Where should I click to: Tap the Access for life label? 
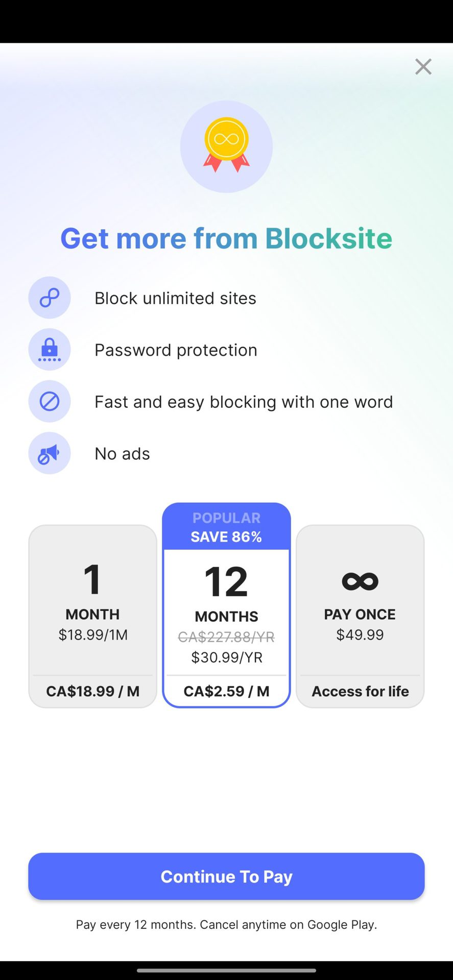coord(360,691)
